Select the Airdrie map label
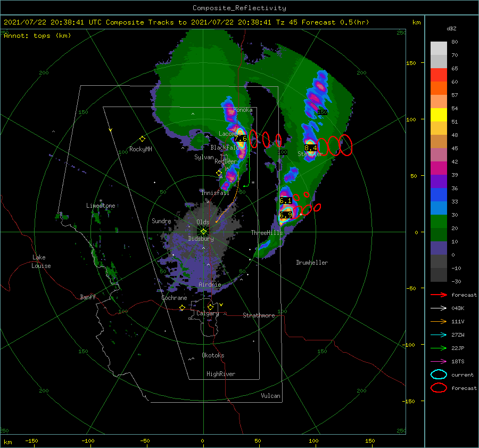Image resolution: width=479 pixels, height=448 pixels. coord(210,284)
